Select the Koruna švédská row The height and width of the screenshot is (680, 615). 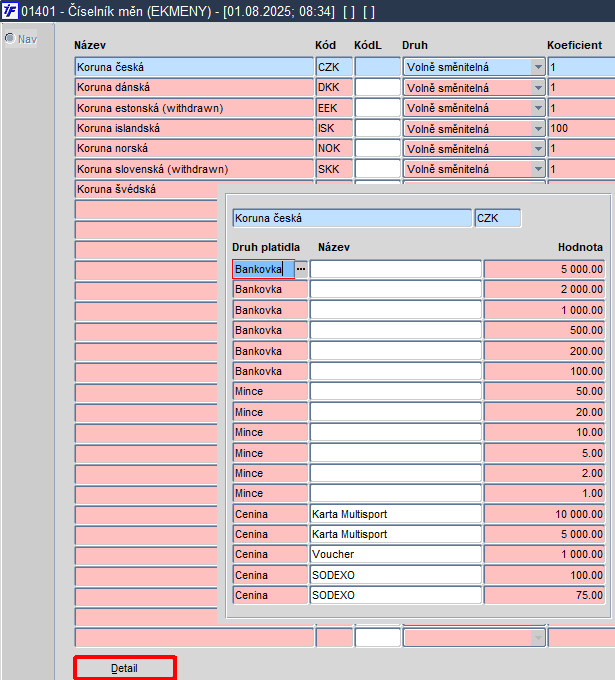(x=146, y=190)
